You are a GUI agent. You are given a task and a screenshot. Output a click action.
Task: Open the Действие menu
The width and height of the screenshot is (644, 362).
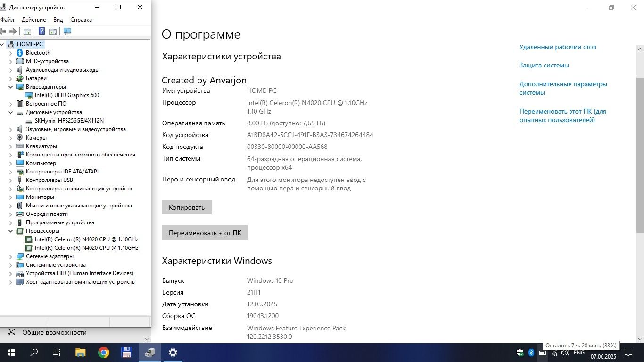tap(33, 20)
